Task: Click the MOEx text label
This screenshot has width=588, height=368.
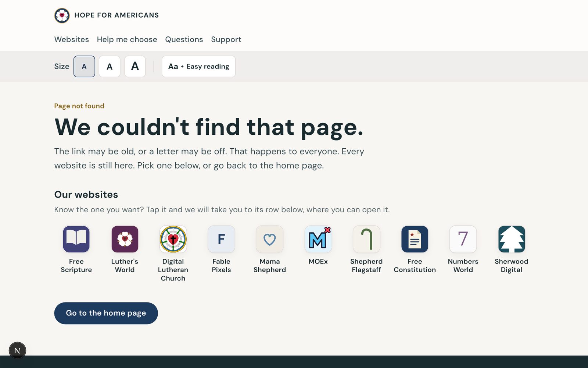Action: tap(318, 262)
